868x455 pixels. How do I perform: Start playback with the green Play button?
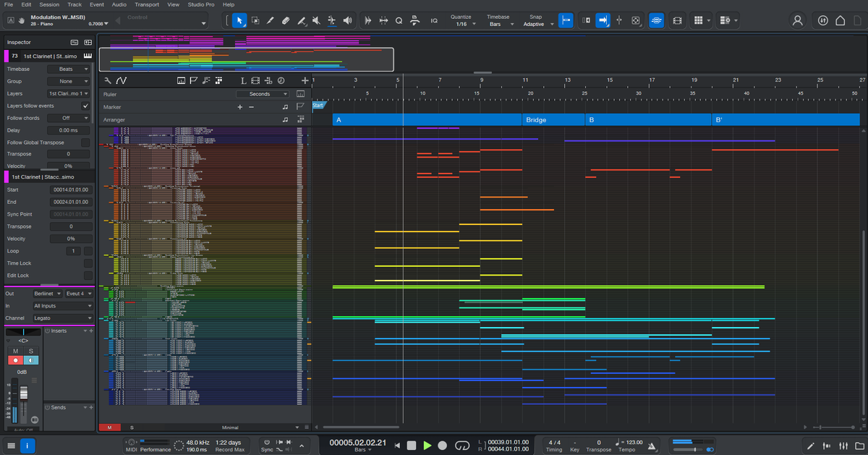coord(427,446)
